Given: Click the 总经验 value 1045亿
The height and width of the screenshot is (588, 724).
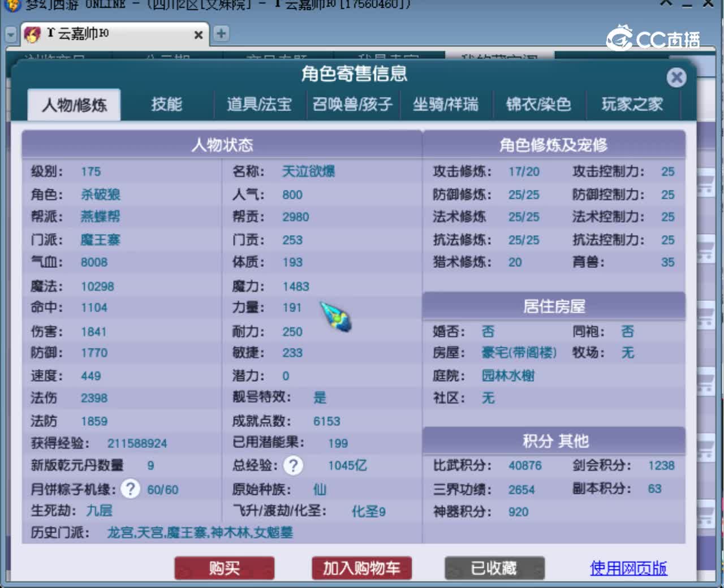Looking at the screenshot, I should pos(348,465).
